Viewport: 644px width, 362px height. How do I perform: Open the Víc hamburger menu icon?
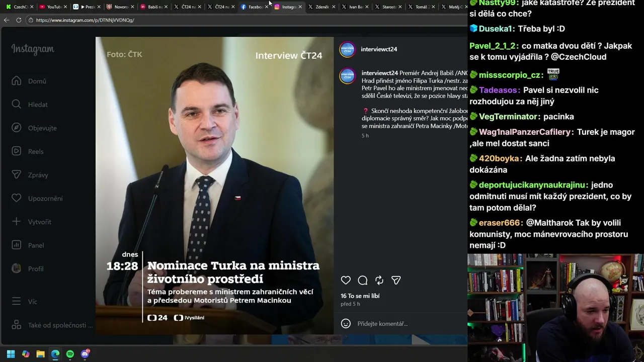[x=17, y=302]
